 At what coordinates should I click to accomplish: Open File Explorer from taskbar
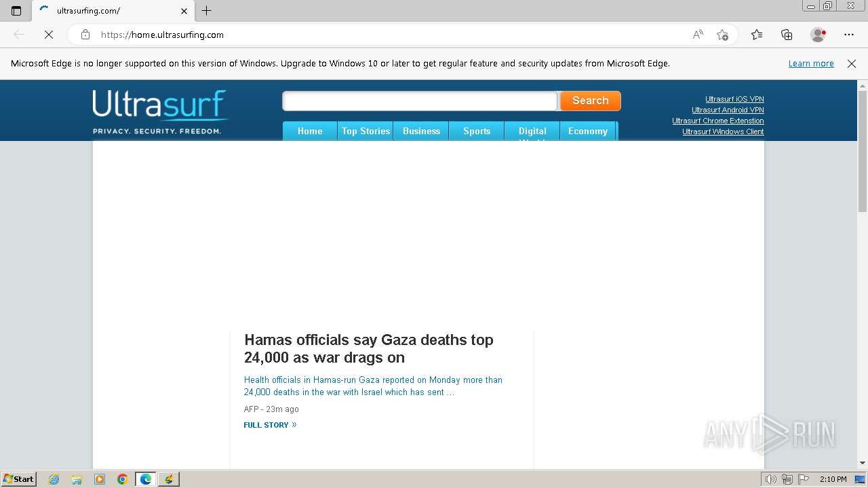coord(77,479)
